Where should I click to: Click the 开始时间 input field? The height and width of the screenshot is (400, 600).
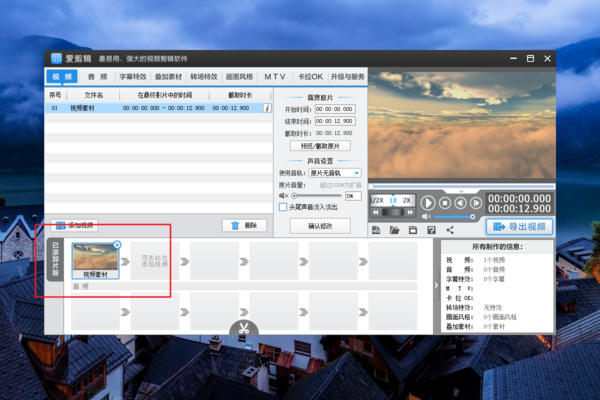335,109
